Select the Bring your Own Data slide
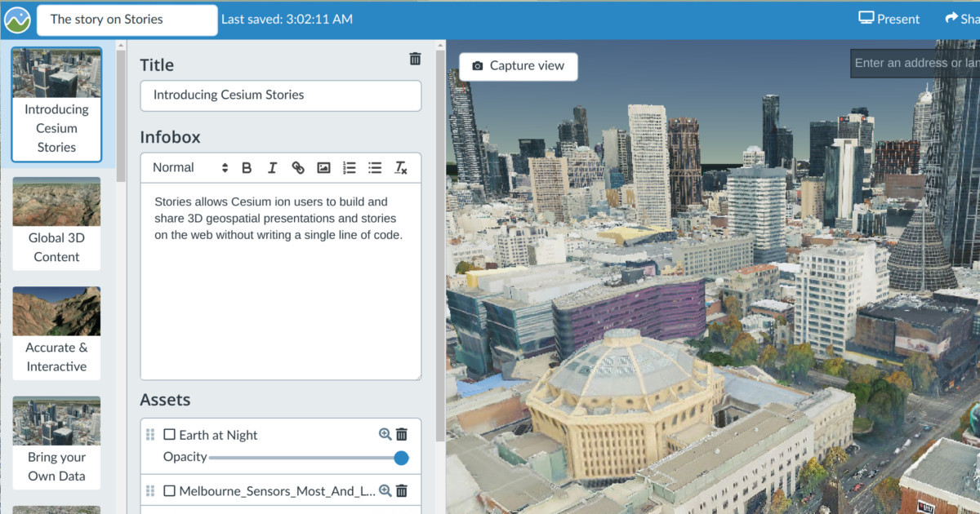The image size is (980, 514). (56, 442)
